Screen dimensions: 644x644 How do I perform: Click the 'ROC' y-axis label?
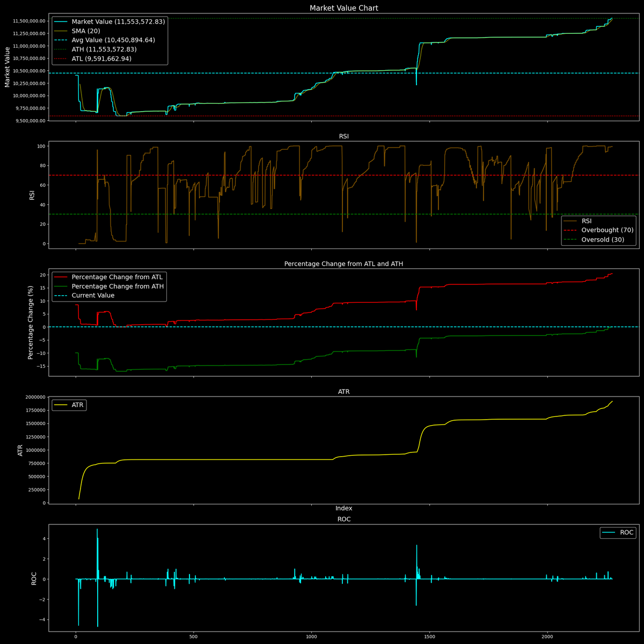pyautogui.click(x=34, y=578)
